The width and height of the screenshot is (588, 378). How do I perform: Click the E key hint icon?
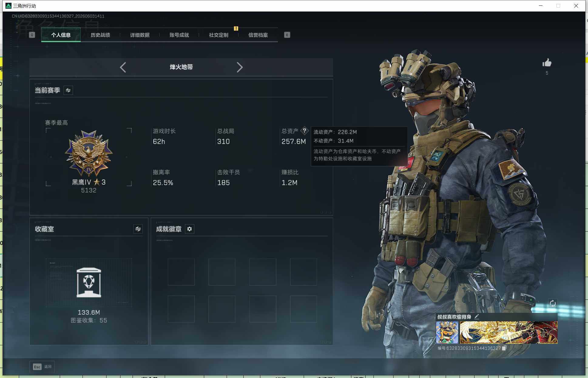[287, 35]
